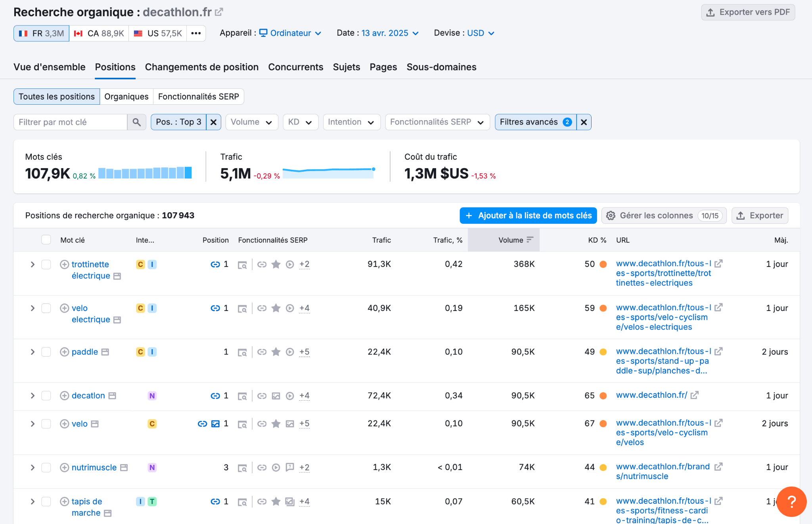Click the plus icon beside paddle keyword
This screenshot has width=812, height=524.
click(x=65, y=352)
